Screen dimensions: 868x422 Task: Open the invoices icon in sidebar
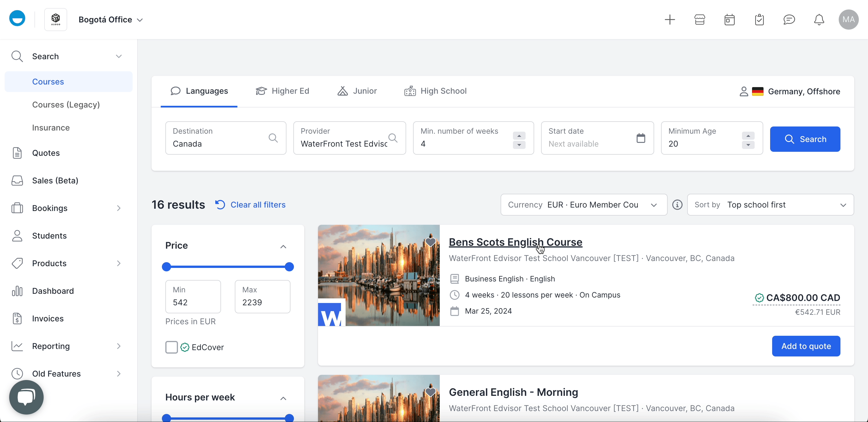point(17,318)
